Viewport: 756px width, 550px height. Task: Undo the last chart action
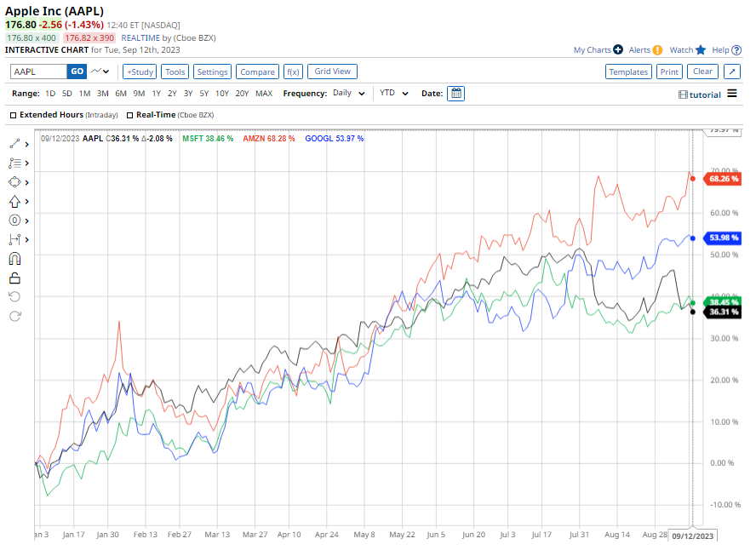[15, 296]
